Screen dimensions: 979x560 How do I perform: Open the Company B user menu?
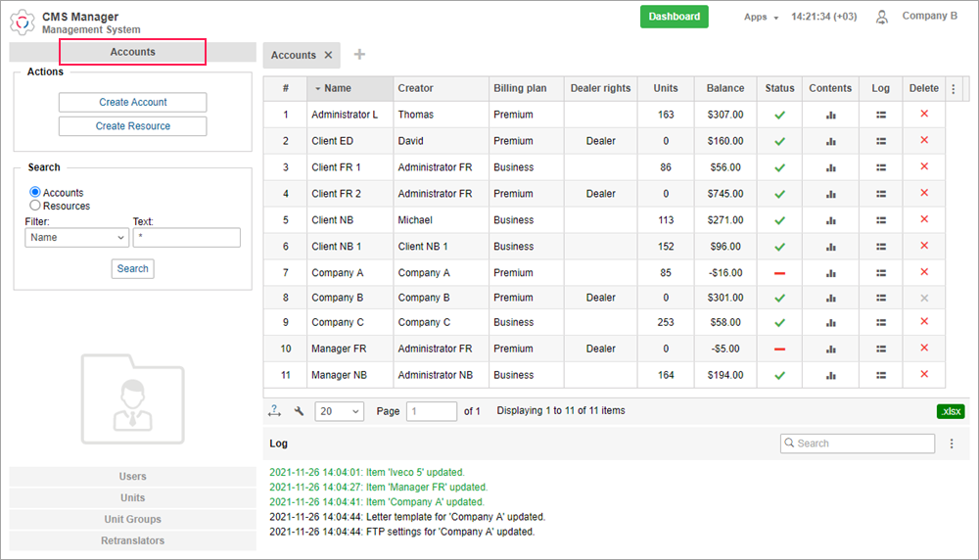(929, 17)
